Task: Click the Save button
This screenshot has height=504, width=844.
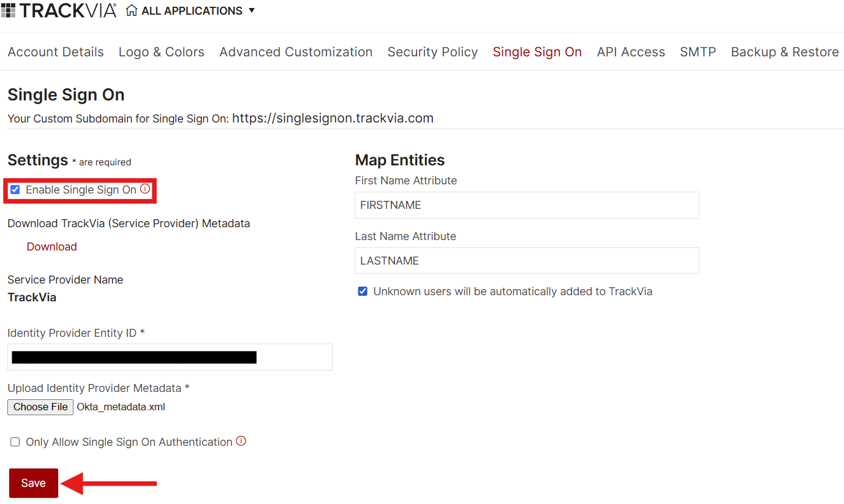Action: (x=34, y=483)
